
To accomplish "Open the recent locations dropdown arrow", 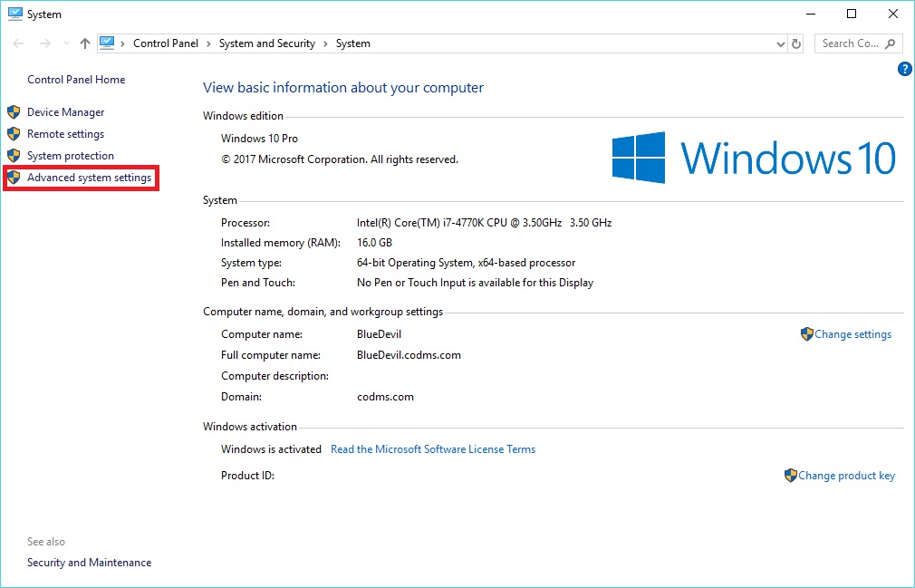I will click(x=66, y=43).
